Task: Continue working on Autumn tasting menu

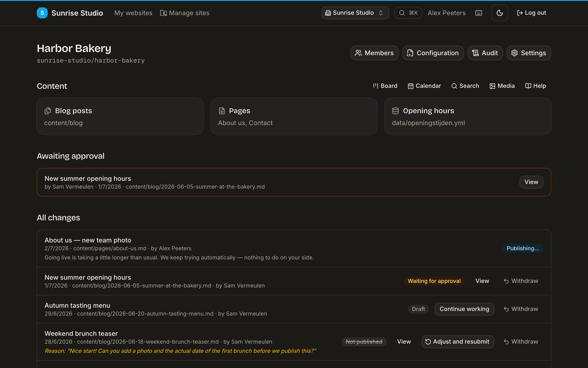Action: 464,309
